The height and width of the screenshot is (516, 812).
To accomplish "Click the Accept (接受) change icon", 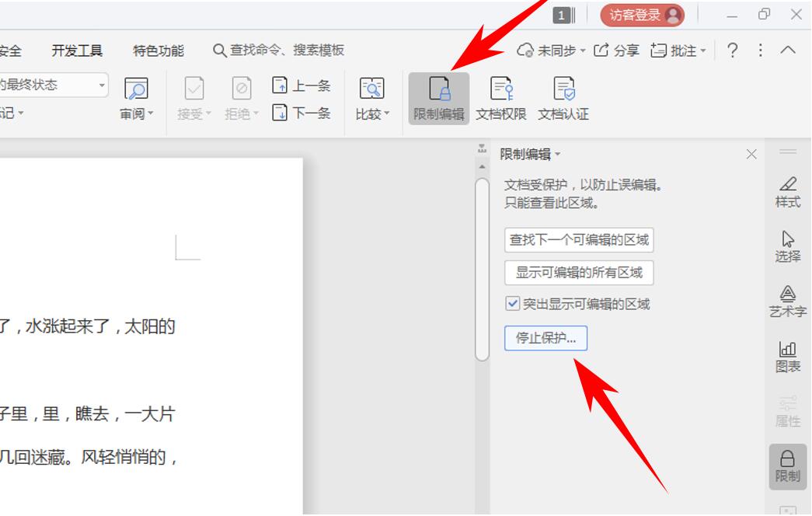I will point(194,89).
